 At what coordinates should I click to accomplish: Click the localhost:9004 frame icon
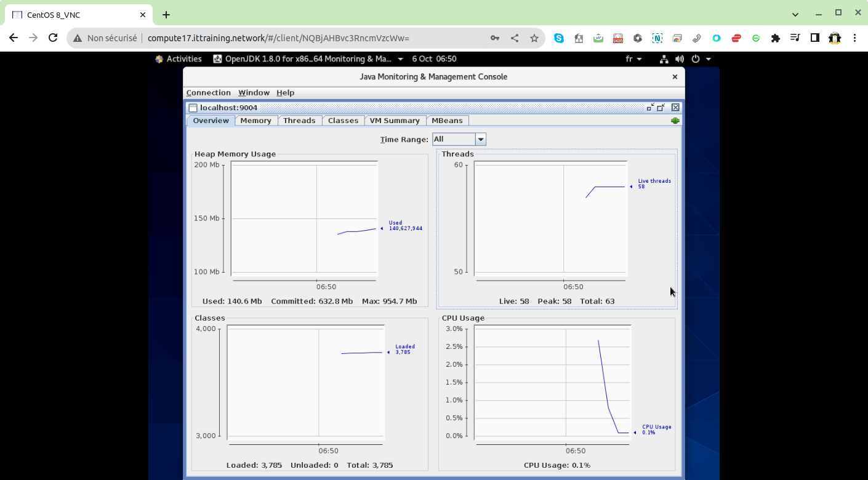coord(193,108)
